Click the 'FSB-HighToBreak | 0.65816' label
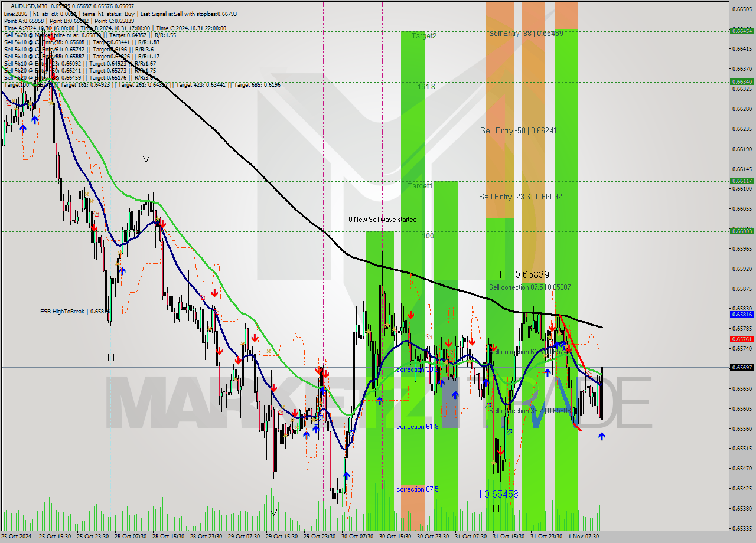The height and width of the screenshot is (543, 756). pos(75,311)
